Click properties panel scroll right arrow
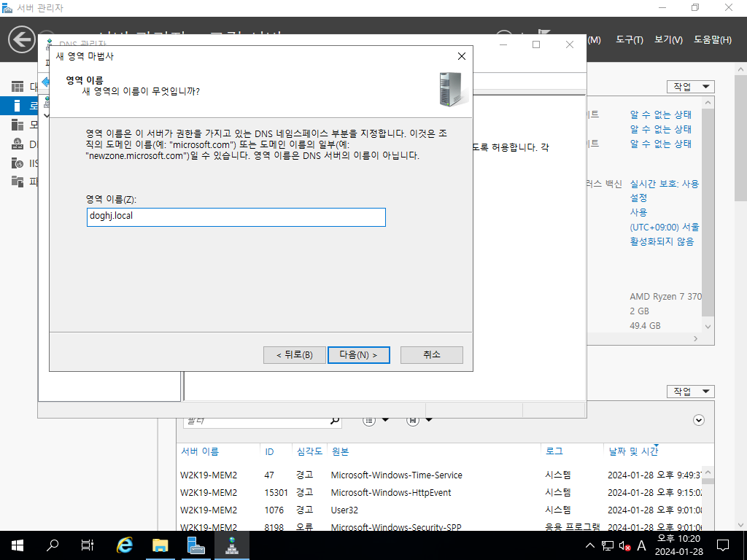The width and height of the screenshot is (747, 560). (x=695, y=338)
